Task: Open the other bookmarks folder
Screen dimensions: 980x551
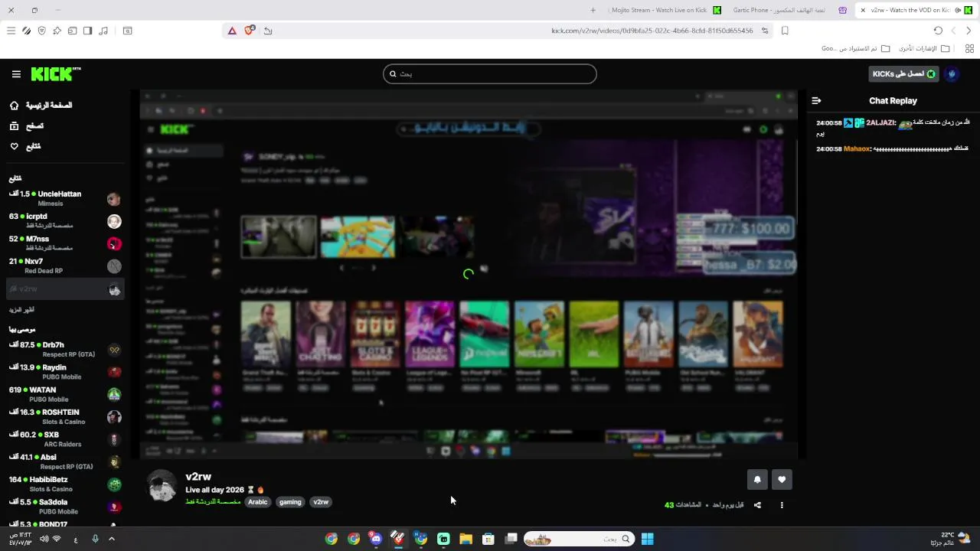Action: pyautogui.click(x=923, y=48)
